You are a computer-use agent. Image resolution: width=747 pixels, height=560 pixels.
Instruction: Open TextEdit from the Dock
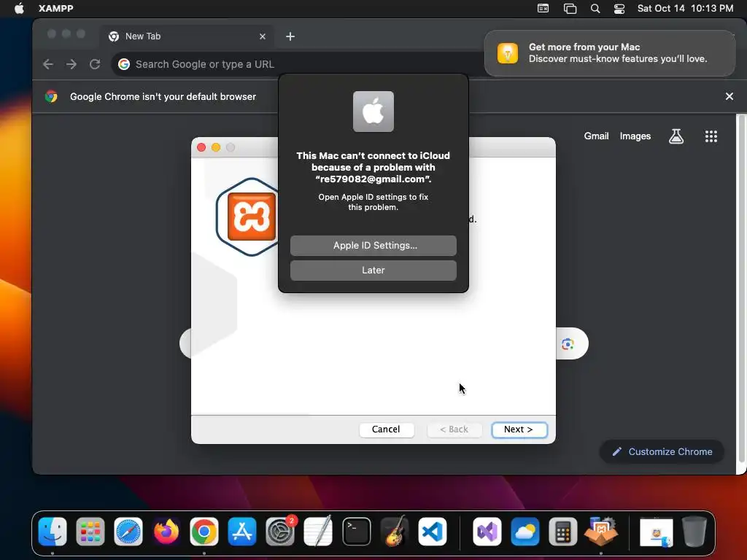click(318, 532)
